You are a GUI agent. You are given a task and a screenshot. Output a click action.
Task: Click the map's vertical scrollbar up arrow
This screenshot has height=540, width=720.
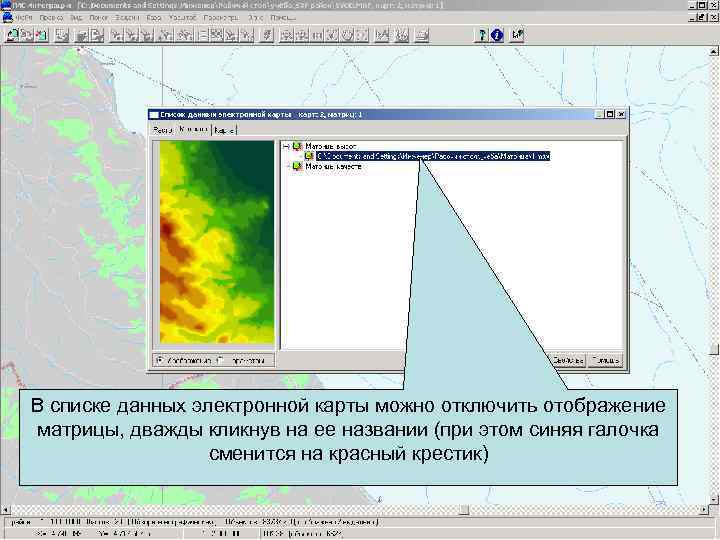point(714,51)
